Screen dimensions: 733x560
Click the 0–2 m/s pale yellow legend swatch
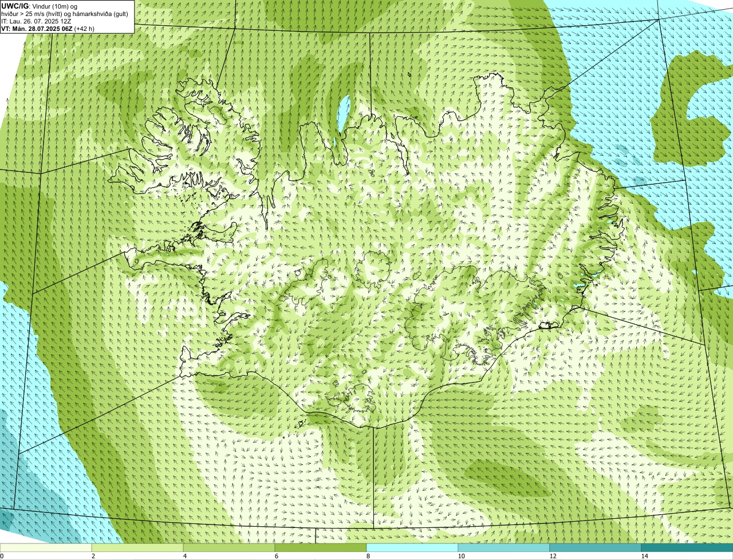46,548
